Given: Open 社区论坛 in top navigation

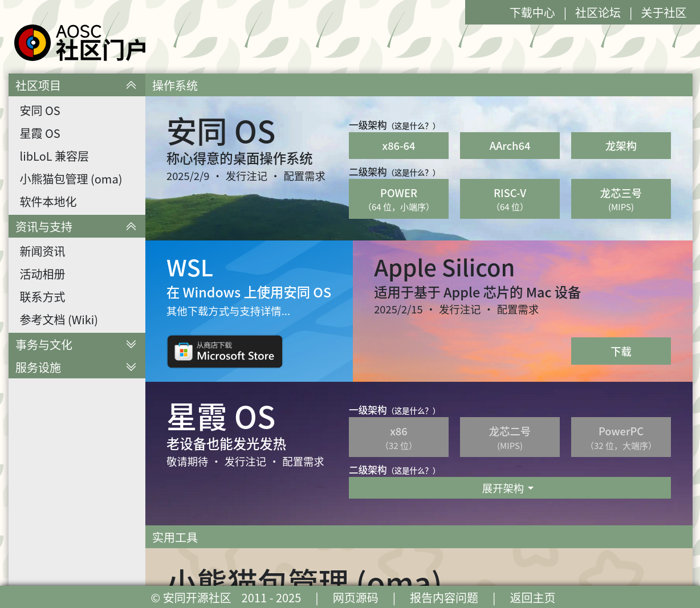Looking at the screenshot, I should (597, 13).
